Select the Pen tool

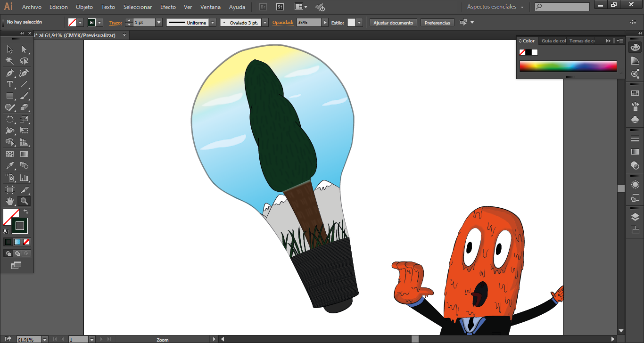9,73
